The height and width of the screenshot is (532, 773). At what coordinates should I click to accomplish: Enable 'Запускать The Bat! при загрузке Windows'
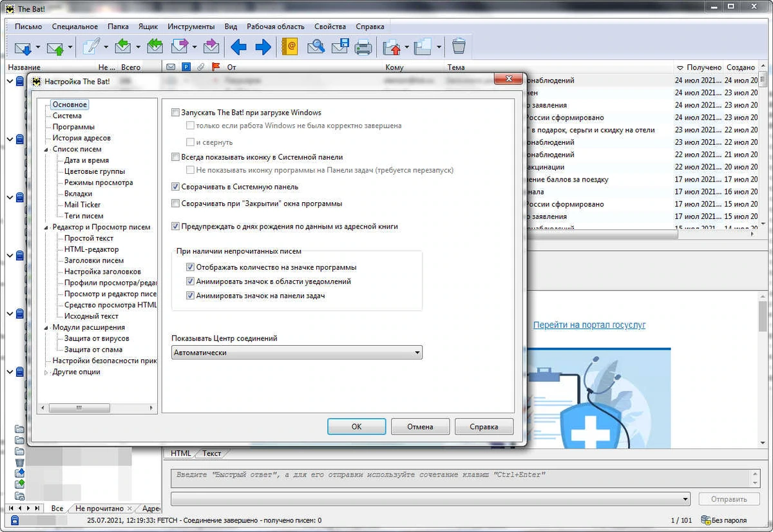pos(176,113)
